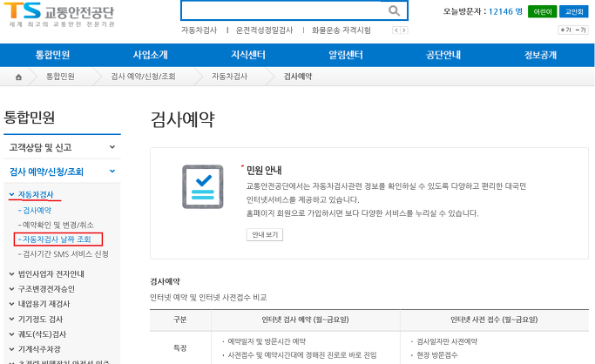The width and height of the screenshot is (595, 364).
Task: Click 자동차검사 in the breadcrumb
Action: (230, 77)
